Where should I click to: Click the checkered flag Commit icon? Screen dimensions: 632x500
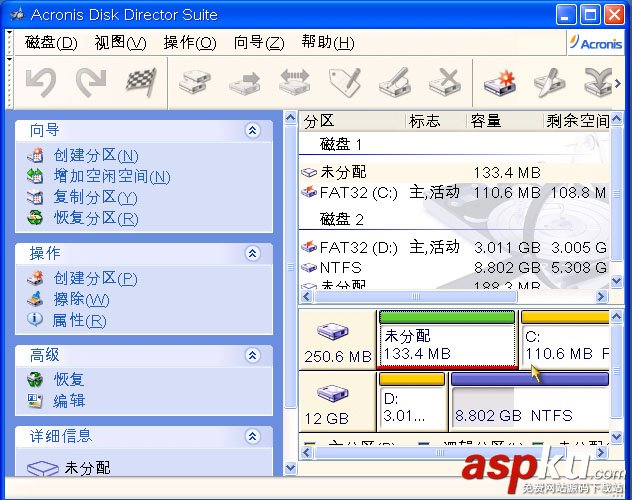[141, 82]
